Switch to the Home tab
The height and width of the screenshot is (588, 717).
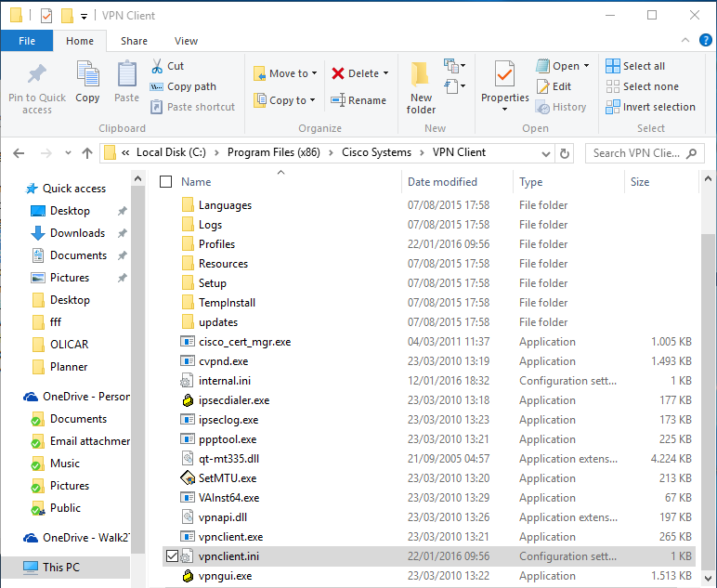[x=80, y=41]
